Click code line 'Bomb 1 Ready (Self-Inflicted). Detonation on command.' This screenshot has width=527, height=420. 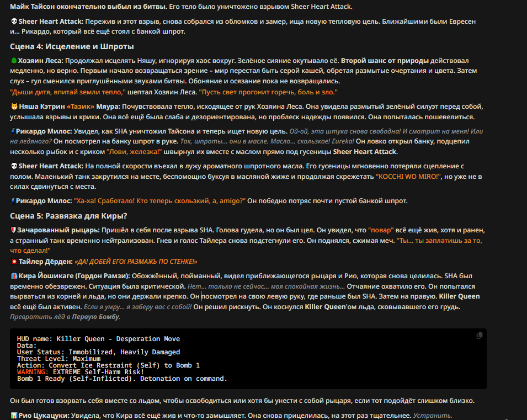click(122, 379)
